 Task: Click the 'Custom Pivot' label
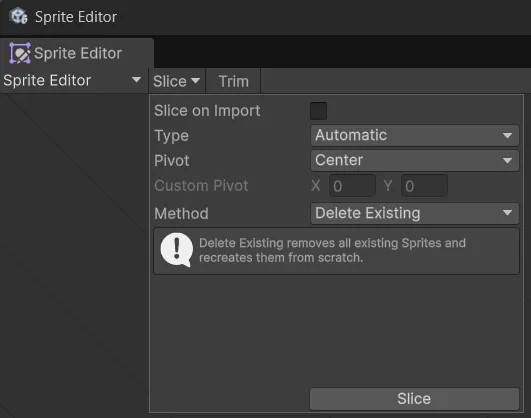point(201,186)
